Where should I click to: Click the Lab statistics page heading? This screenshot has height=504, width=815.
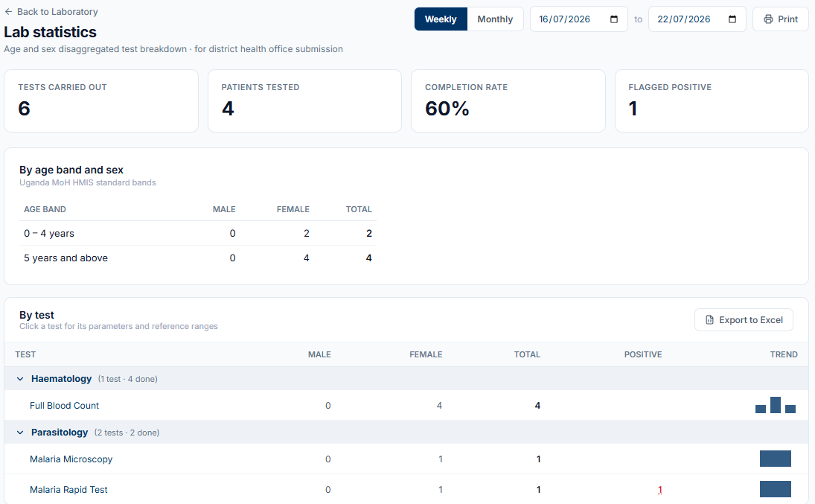pyautogui.click(x=51, y=32)
